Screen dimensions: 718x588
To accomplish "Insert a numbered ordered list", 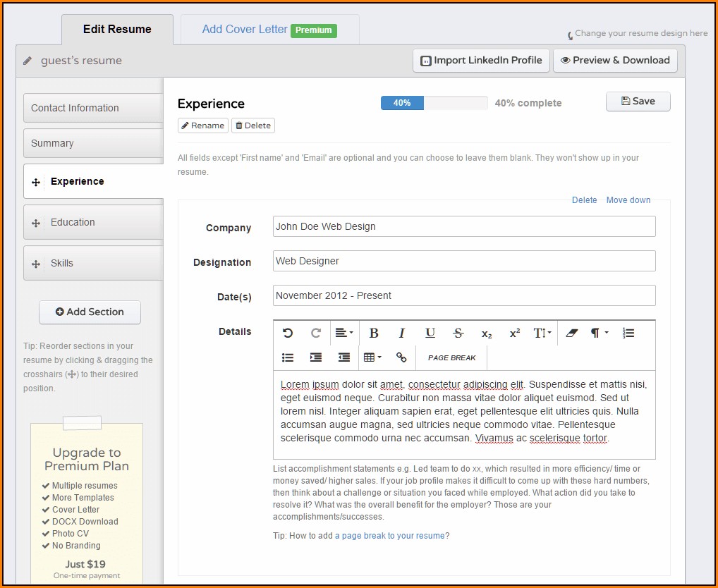I will (628, 333).
